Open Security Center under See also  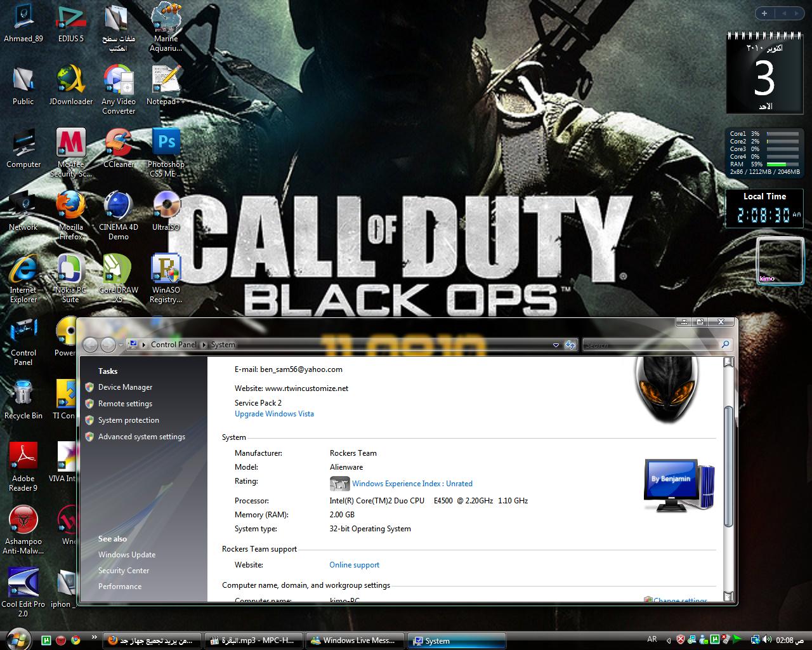coord(124,571)
